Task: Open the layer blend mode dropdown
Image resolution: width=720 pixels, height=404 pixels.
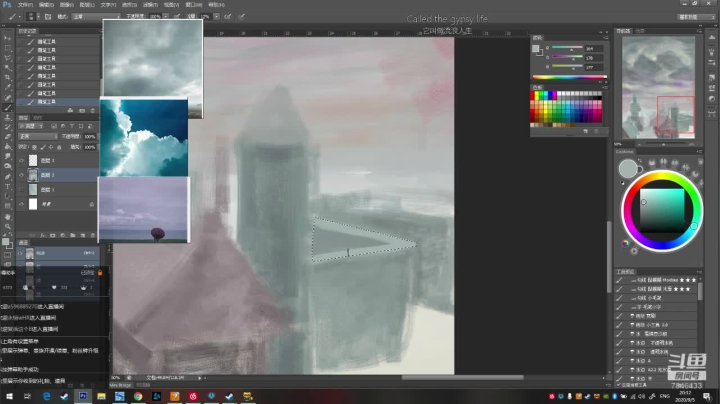Action: [x=38, y=136]
